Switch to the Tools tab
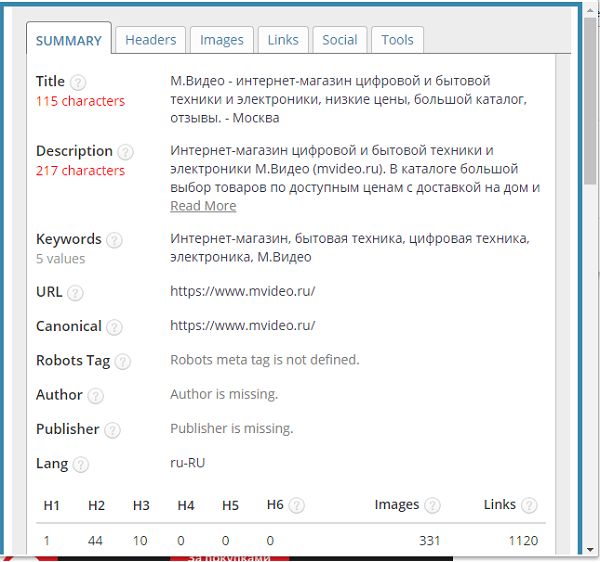The image size is (600, 562). tap(398, 40)
